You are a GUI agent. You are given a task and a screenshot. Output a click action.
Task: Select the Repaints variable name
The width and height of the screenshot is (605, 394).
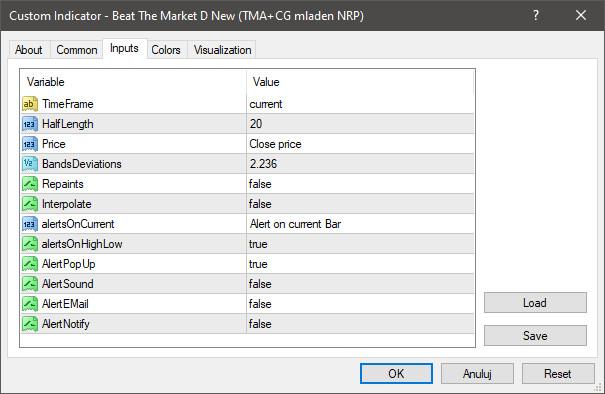tap(63, 184)
